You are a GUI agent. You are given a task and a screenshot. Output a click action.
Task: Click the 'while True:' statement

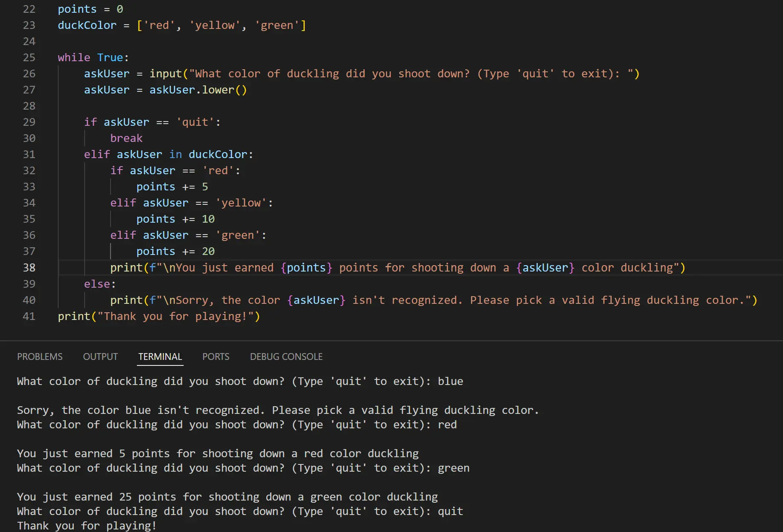pyautogui.click(x=93, y=57)
